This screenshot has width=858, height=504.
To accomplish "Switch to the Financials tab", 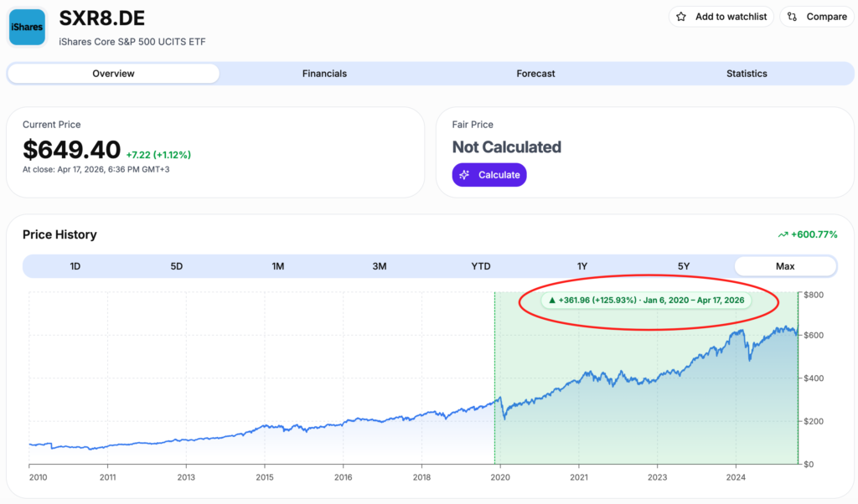I will pyautogui.click(x=324, y=74).
